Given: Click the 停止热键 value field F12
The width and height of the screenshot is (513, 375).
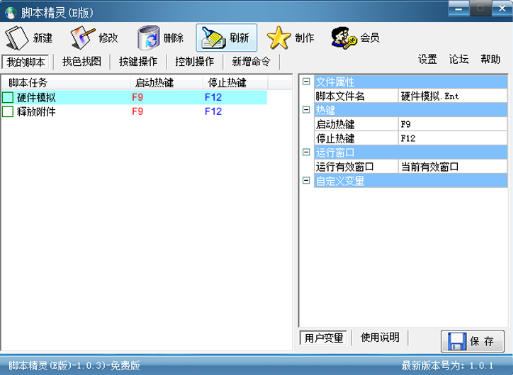Looking at the screenshot, I should tap(453, 138).
